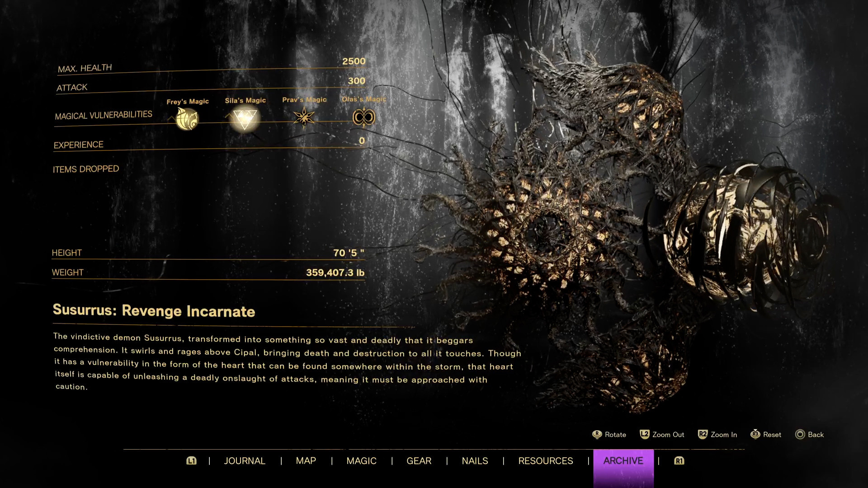Click the Zoom In control label
The height and width of the screenshot is (488, 868).
(724, 435)
